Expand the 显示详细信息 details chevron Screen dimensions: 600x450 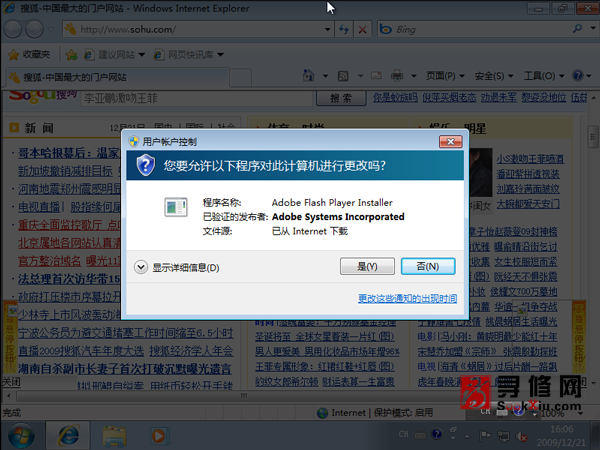pyautogui.click(x=141, y=267)
